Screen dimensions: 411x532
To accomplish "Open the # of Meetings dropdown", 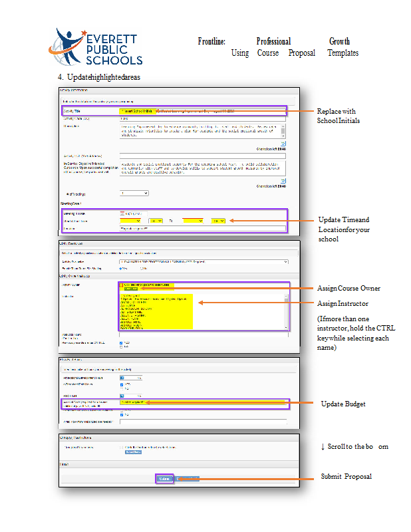I will (x=134, y=194).
